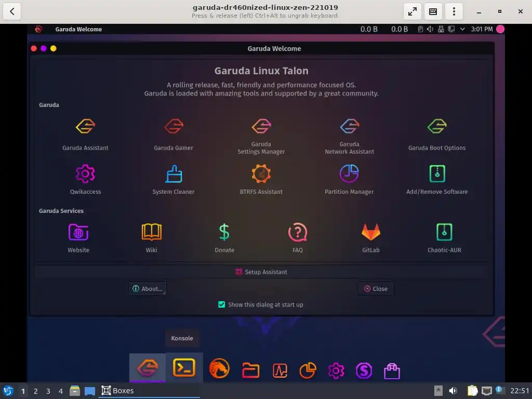Open the settings gear in the dock
The width and height of the screenshot is (532, 399).
click(336, 370)
